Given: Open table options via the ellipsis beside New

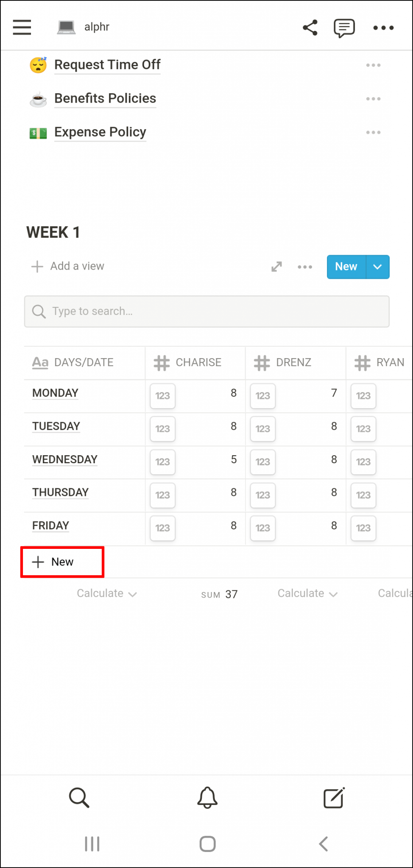Looking at the screenshot, I should tap(305, 267).
